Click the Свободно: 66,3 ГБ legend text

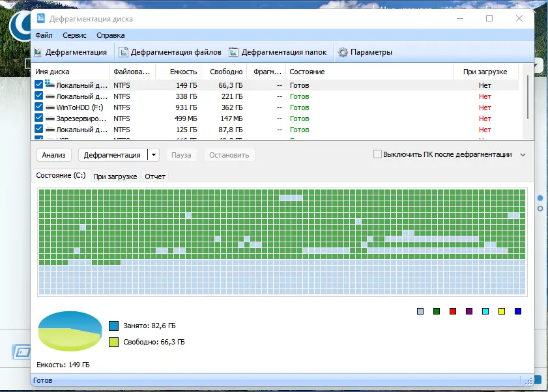point(154,342)
